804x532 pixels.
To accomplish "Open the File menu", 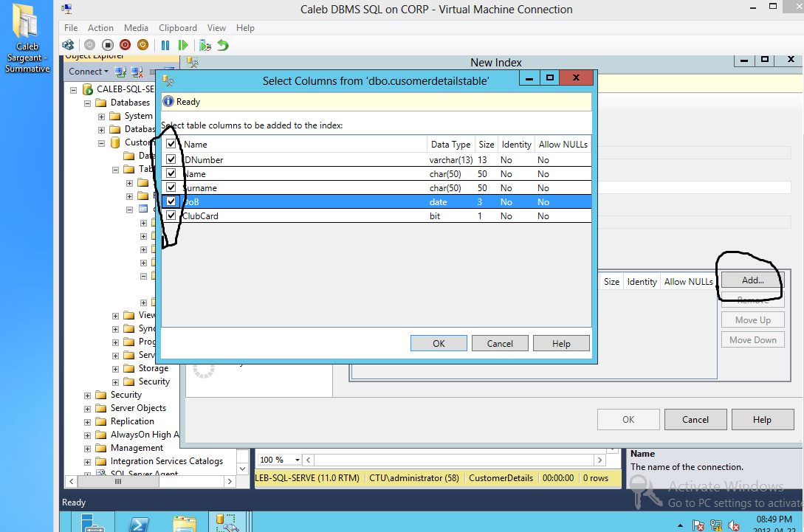I will 71,28.
